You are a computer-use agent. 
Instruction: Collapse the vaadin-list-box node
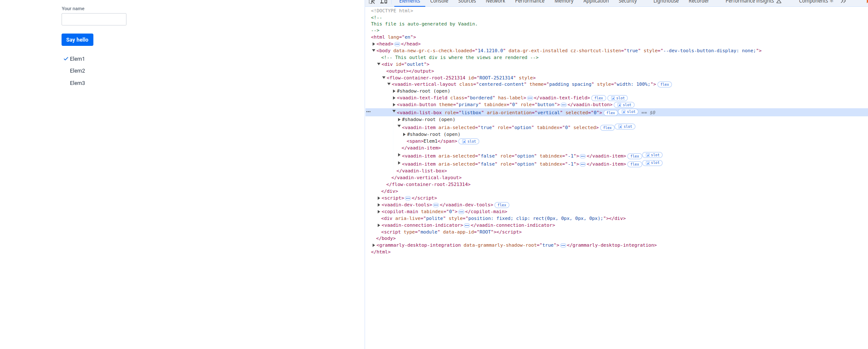coord(394,112)
